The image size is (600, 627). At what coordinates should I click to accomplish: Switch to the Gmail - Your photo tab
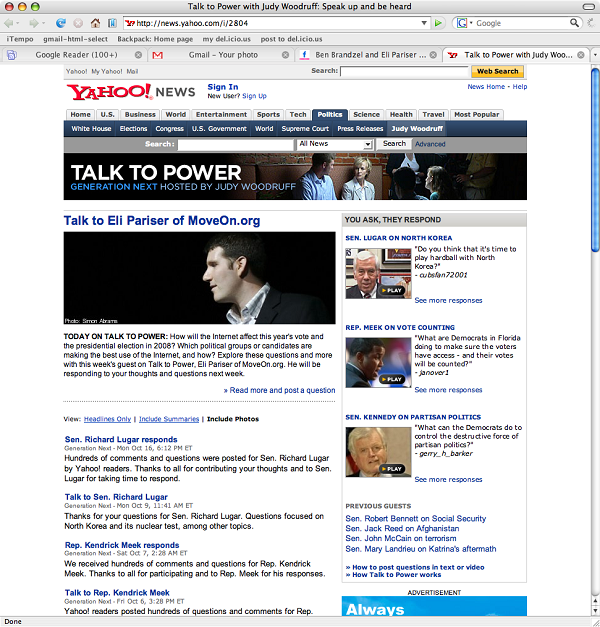coord(223,55)
